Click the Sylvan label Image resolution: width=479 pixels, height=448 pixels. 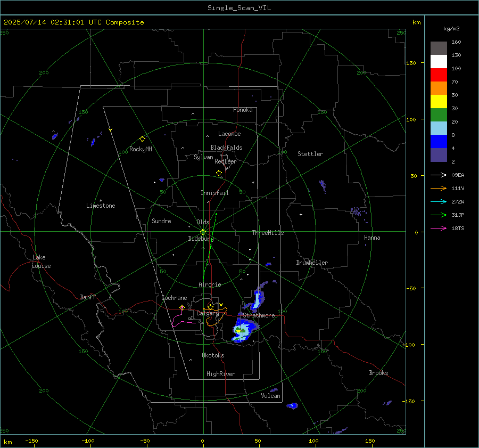tap(203, 157)
